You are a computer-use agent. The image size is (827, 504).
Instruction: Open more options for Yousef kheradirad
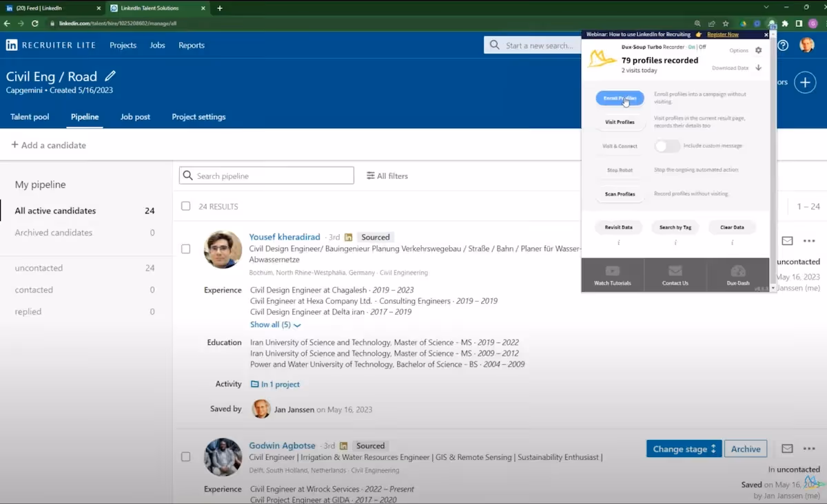809,241
